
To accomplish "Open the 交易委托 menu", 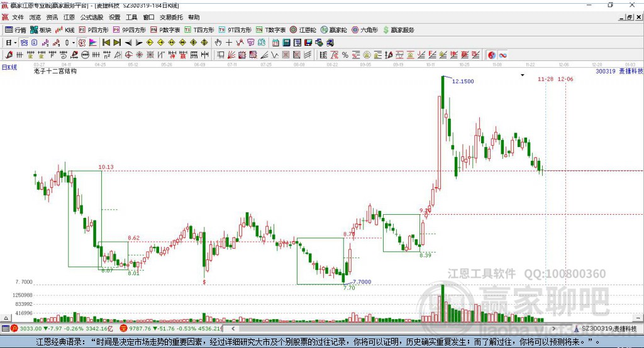I will 171,17.
